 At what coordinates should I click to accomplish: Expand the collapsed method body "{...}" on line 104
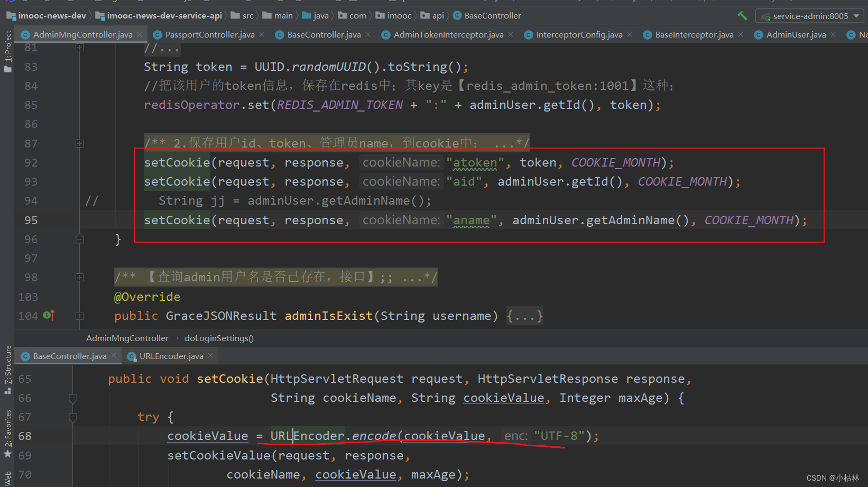click(524, 316)
